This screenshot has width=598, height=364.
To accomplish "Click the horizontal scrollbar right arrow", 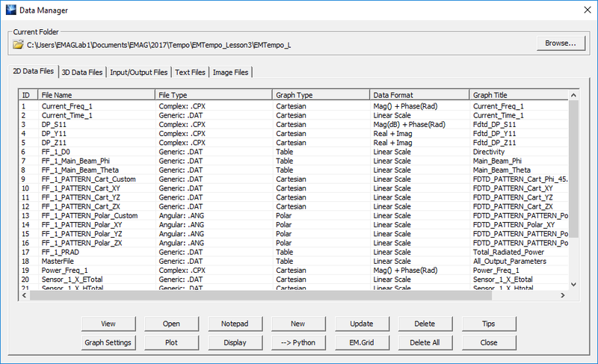I will 564,295.
